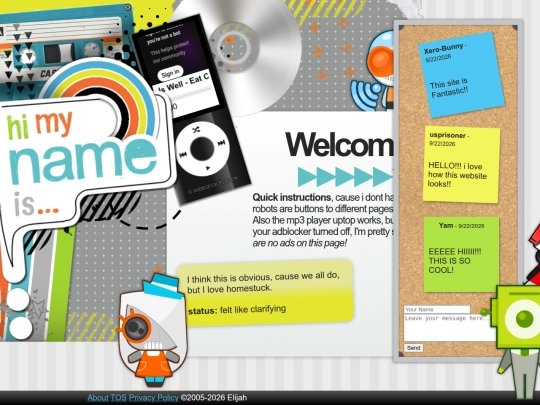
Task: Open the About link in the footer
Action: [x=97, y=398]
